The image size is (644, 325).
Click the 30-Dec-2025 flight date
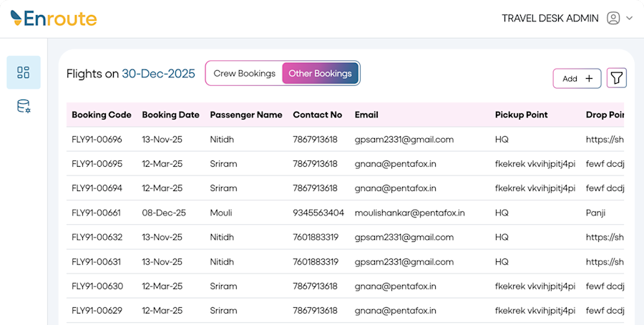pyautogui.click(x=159, y=74)
